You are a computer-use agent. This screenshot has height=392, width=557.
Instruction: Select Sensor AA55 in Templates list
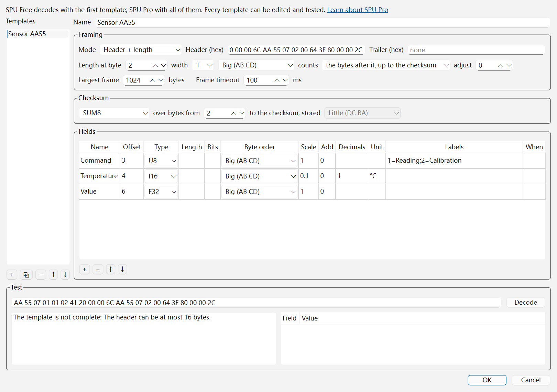[38, 34]
